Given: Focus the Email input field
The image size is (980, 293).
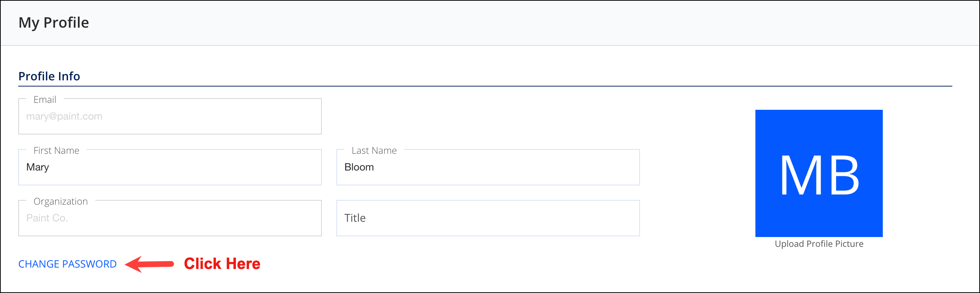Looking at the screenshot, I should [170, 116].
